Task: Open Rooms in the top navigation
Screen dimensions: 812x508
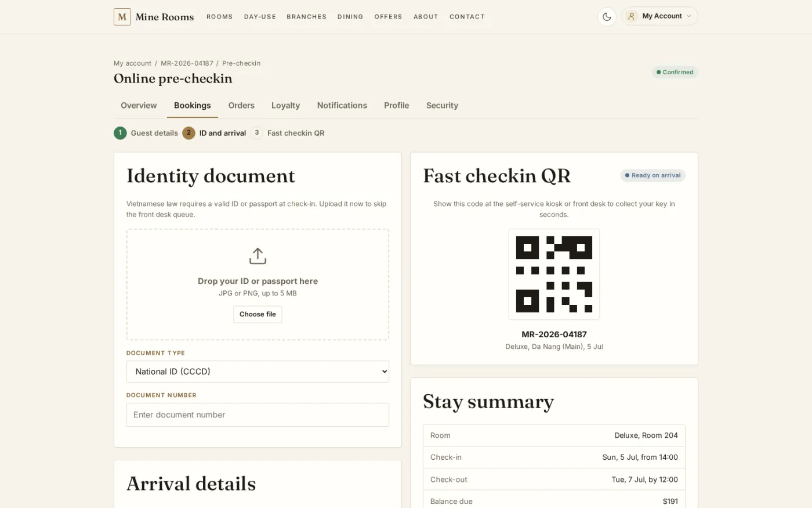Action: pos(219,17)
